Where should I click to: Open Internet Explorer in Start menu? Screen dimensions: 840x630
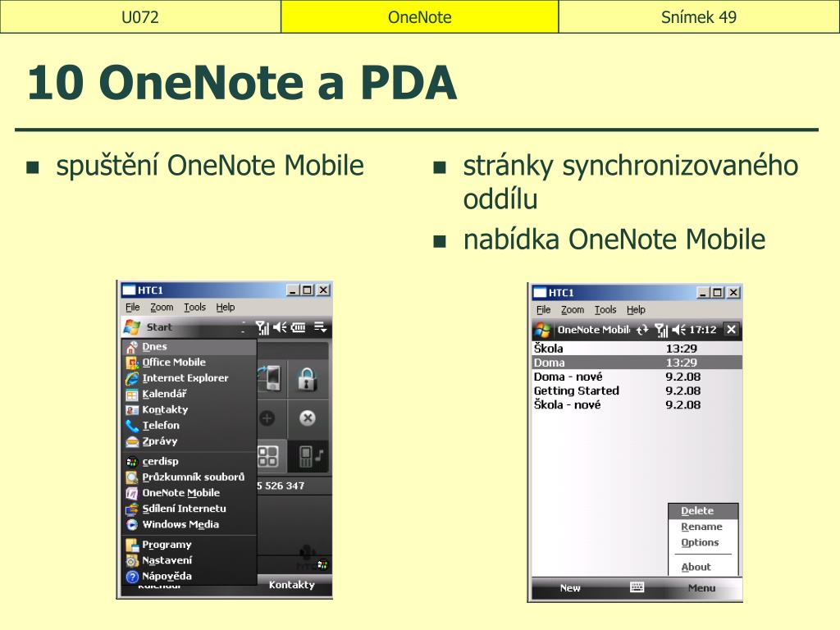189,378
